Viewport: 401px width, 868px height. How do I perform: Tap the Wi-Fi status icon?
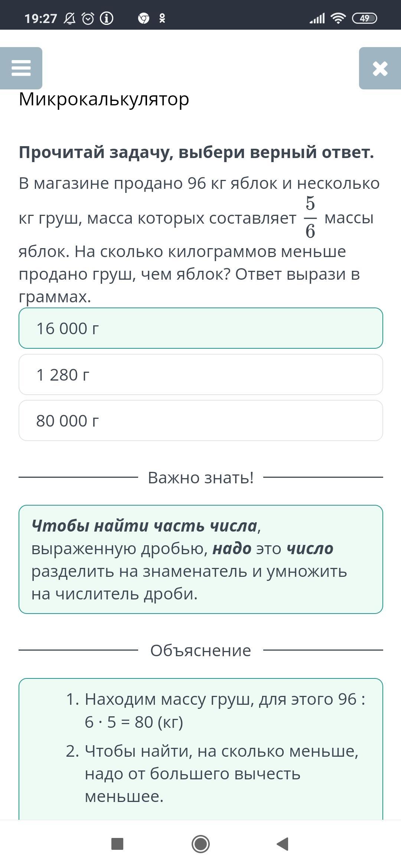pos(338,18)
